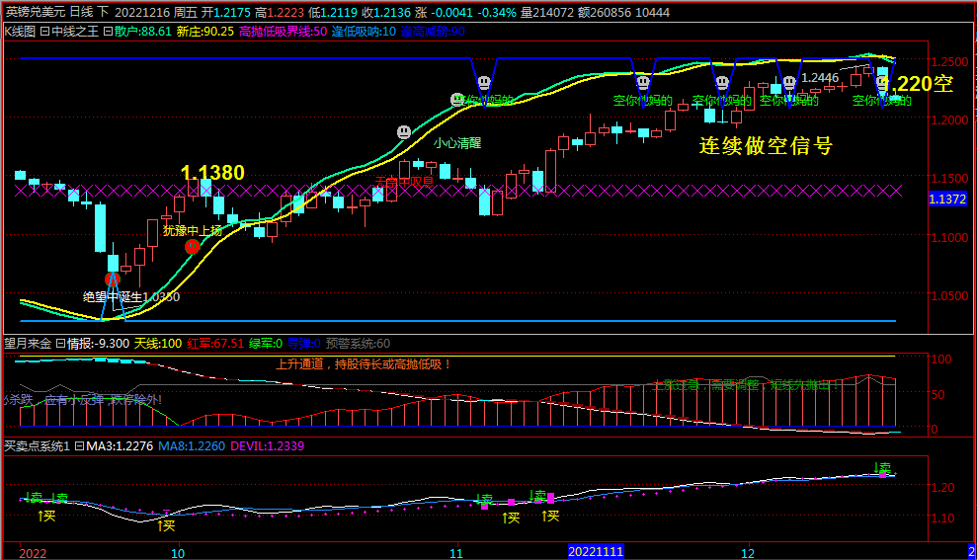Screen dimensions: 977x560
Task: Toggle the 情报 indicator box in 望月来金
Action: (59, 344)
